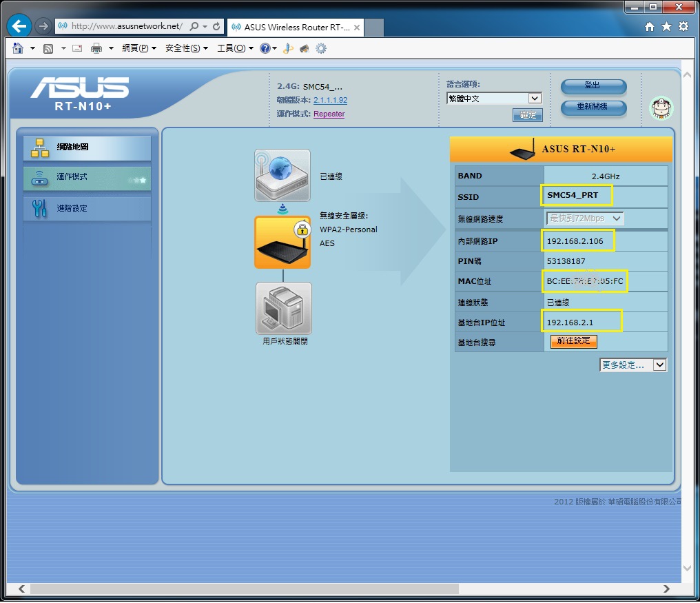Click the internal IP 192.168.2.106
The width and height of the screenshot is (700, 603).
coord(575,241)
